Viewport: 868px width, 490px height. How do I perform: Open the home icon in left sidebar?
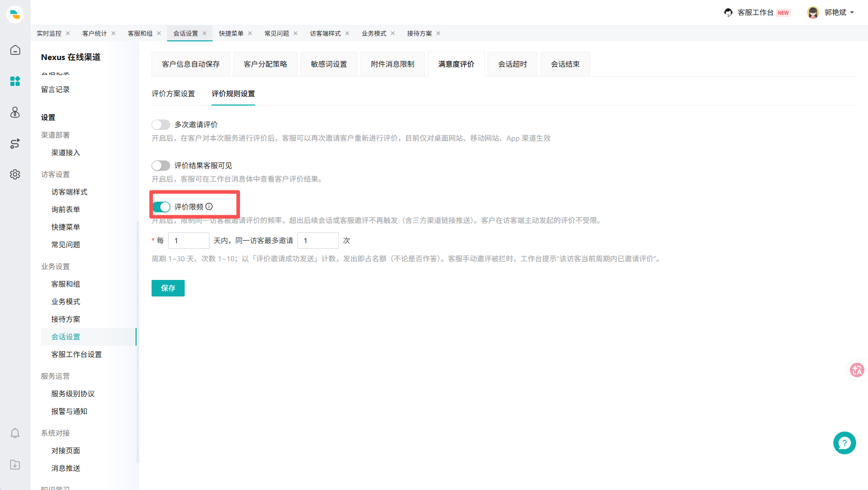(x=15, y=50)
